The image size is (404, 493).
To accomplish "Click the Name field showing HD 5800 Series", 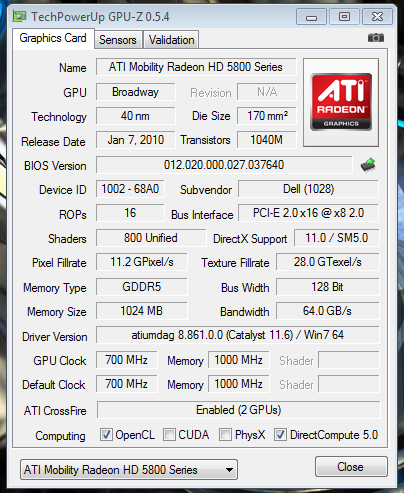I will coord(196,67).
